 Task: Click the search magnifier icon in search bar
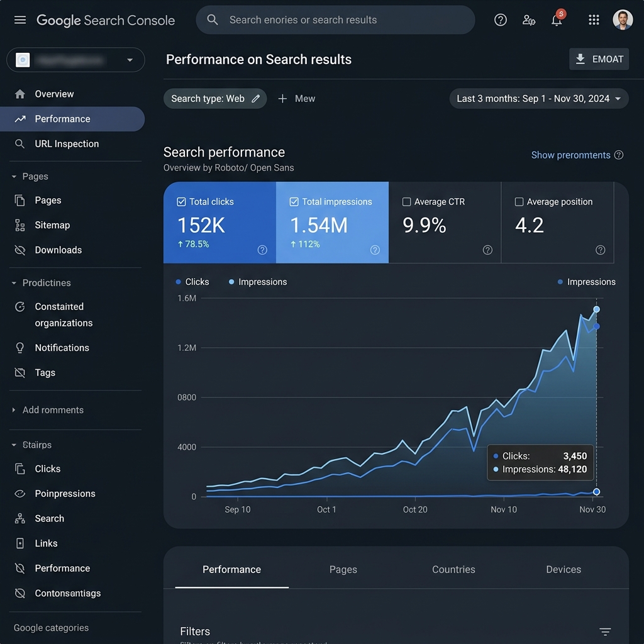pyautogui.click(x=213, y=19)
